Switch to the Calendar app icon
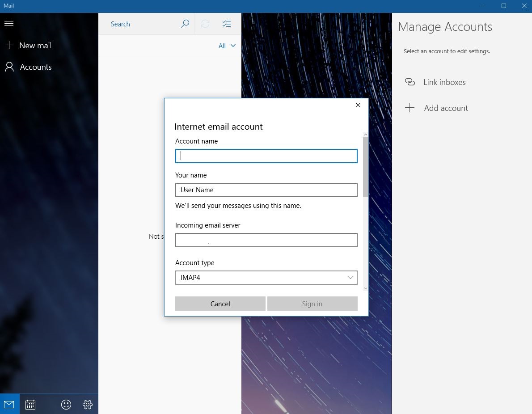The height and width of the screenshot is (414, 532). [30, 405]
